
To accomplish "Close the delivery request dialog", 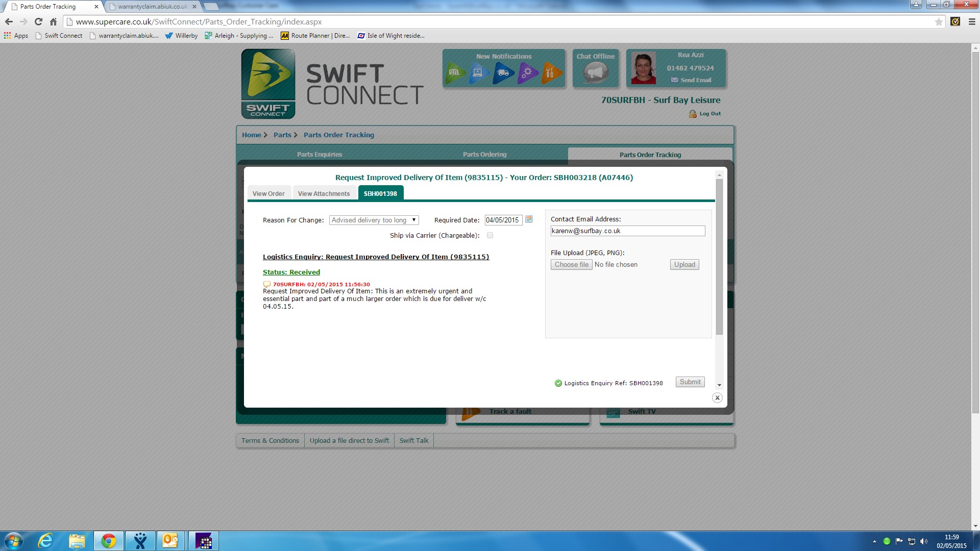I will 717,398.
